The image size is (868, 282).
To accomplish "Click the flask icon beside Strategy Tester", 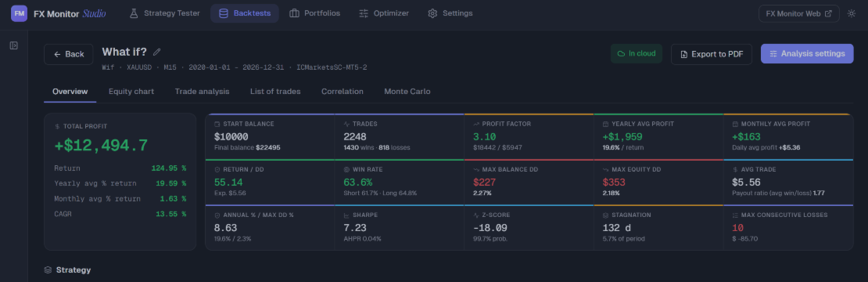I will [x=134, y=13].
